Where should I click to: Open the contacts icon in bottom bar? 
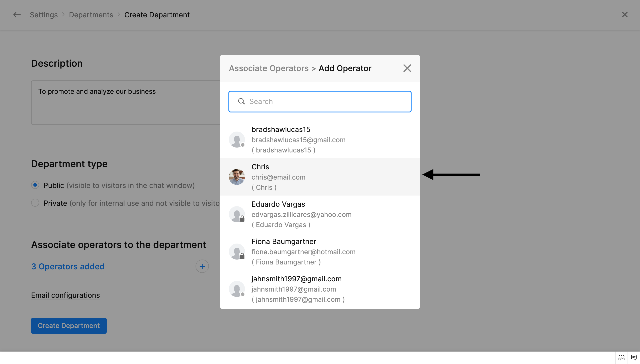(621, 358)
